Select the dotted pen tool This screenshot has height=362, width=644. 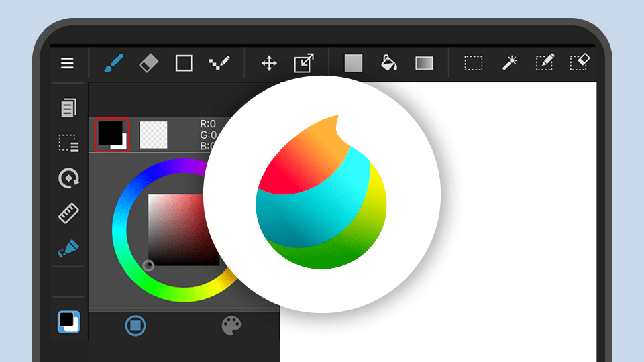pyautogui.click(x=219, y=64)
